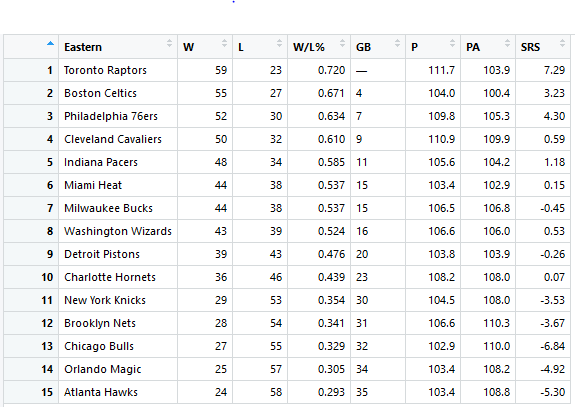This screenshot has width=575, height=407.
Task: Select the Cleveland Cavaliers row
Action: point(287,139)
